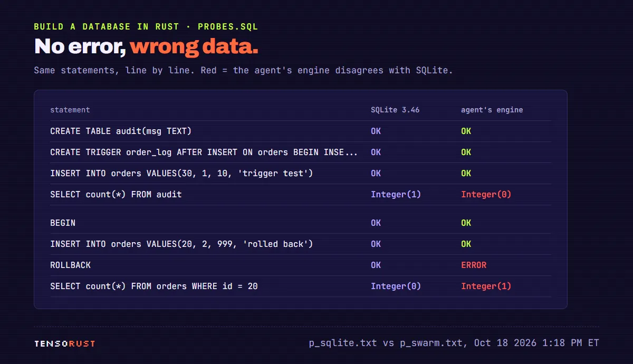633x364 pixels.
Task: Click red 'Integer(1)' agent result for orders
Action: [486, 286]
